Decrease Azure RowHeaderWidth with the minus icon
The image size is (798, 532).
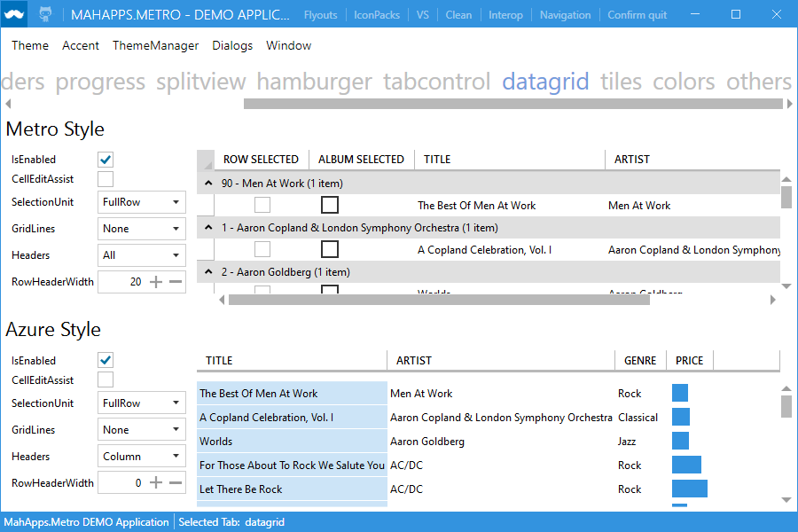(x=176, y=482)
